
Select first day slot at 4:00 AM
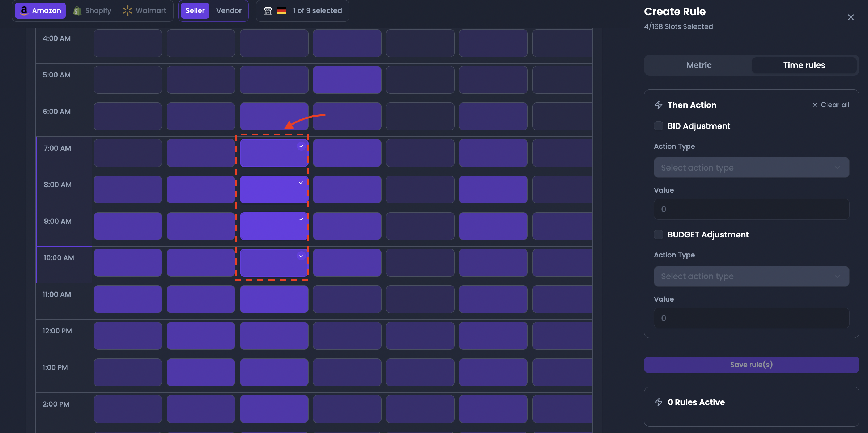[128, 43]
